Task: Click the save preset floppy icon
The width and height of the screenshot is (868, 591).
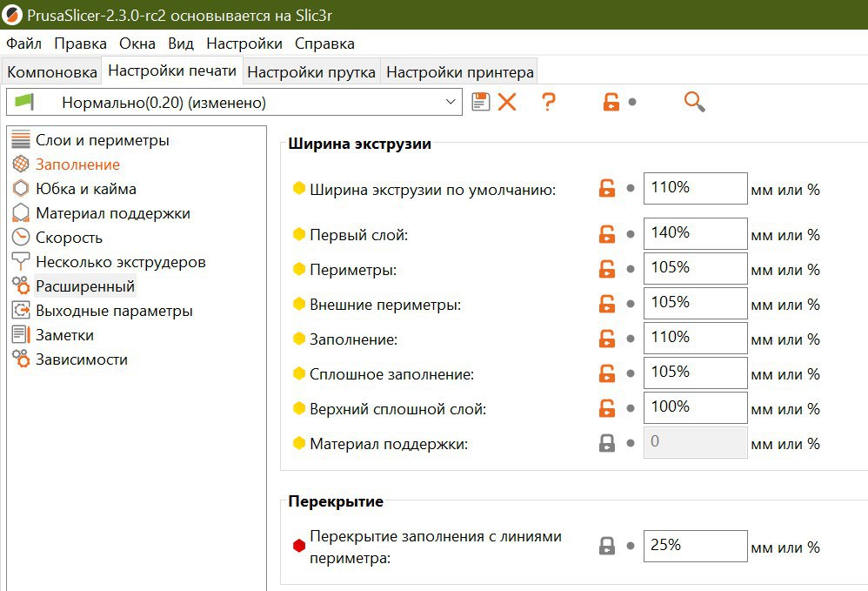Action: (480, 102)
